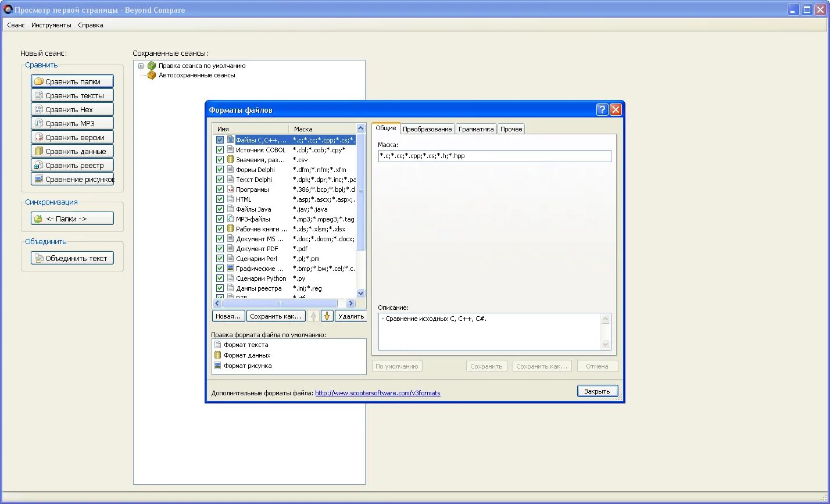The image size is (830, 504).
Task: Expand the Правка сеанса по умолчанию tree node
Action: click(x=141, y=66)
